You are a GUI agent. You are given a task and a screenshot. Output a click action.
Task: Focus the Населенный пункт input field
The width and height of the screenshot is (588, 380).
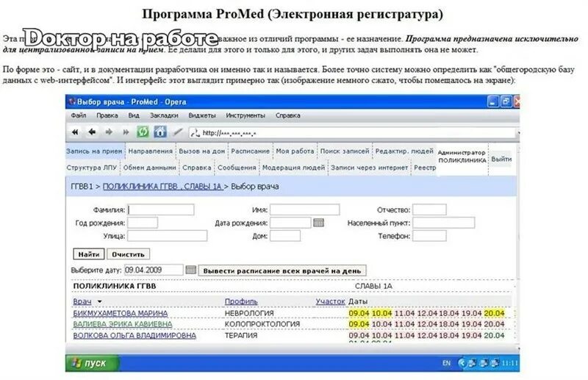point(444,223)
